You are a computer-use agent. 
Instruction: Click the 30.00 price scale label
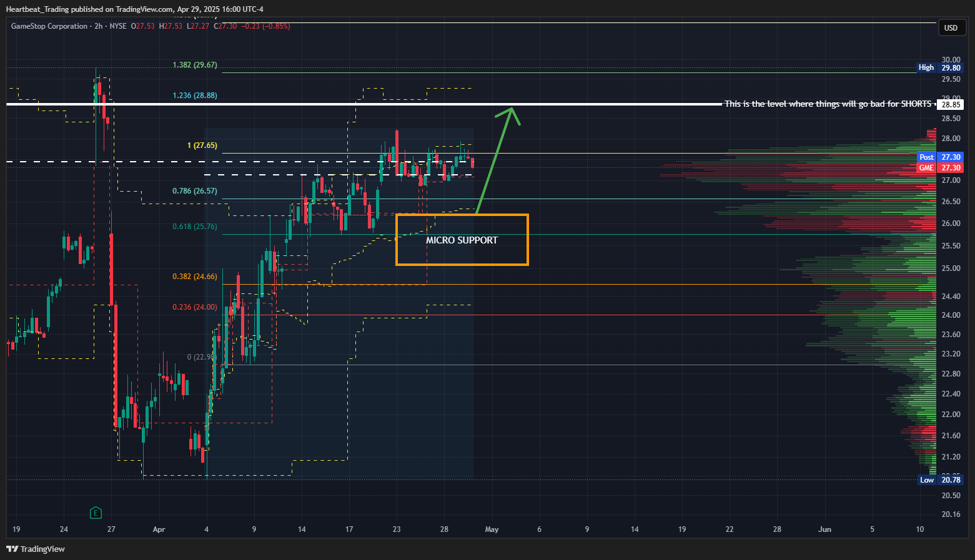click(x=951, y=60)
